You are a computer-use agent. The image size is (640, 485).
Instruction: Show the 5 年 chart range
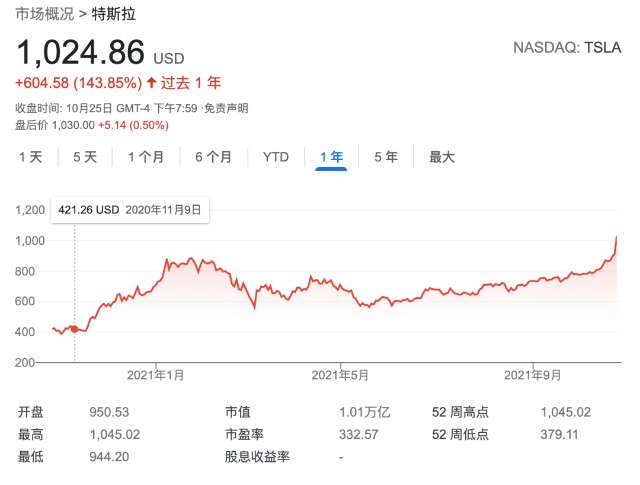(x=386, y=157)
